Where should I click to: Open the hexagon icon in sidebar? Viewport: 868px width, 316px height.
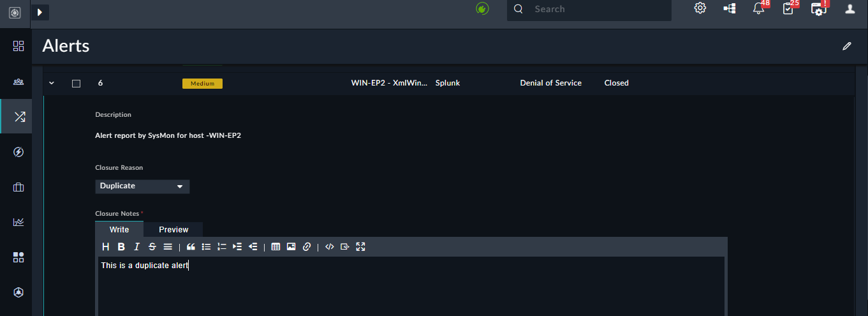click(18, 292)
